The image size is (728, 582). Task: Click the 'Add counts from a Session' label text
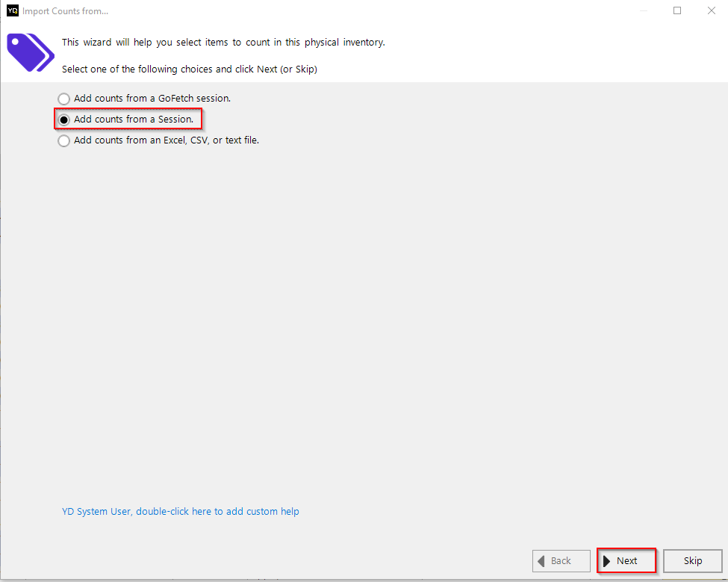pyautogui.click(x=134, y=120)
